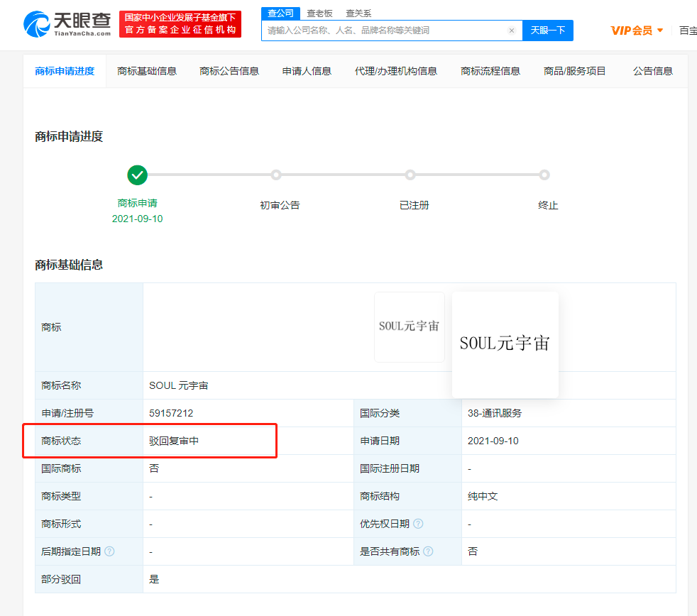Image resolution: width=697 pixels, height=616 pixels.
Task: Switch to the 查关系 search tab
Action: coord(358,13)
